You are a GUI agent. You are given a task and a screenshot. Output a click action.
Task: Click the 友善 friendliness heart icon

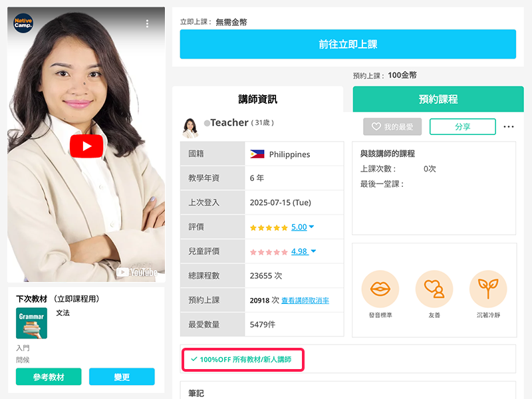pos(434,289)
